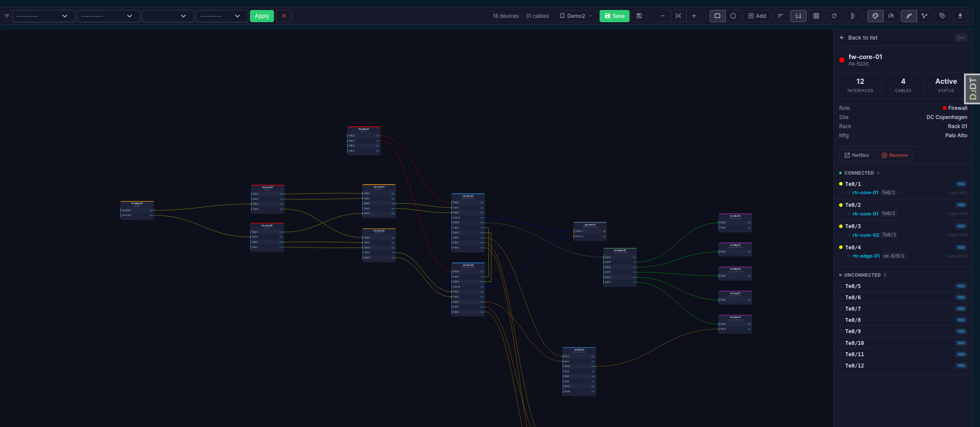Select the Te0/12 unconnected interface
This screenshot has width=980, height=427.
click(903, 366)
